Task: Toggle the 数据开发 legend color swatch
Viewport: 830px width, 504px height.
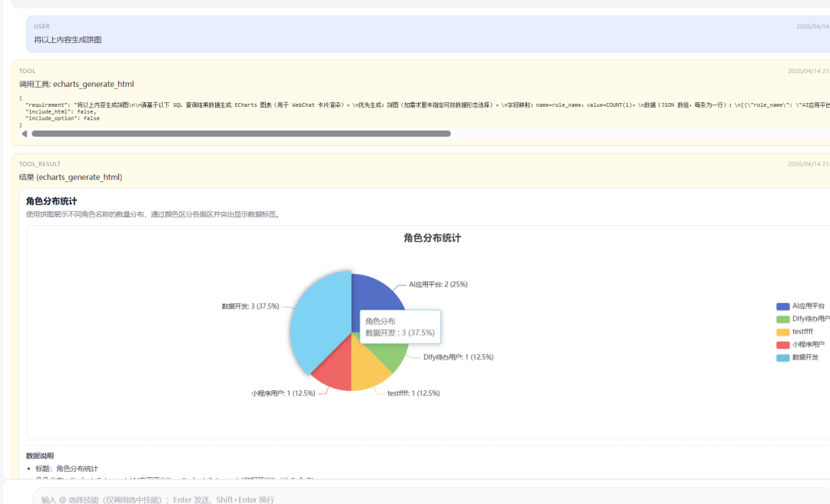Action: [782, 358]
